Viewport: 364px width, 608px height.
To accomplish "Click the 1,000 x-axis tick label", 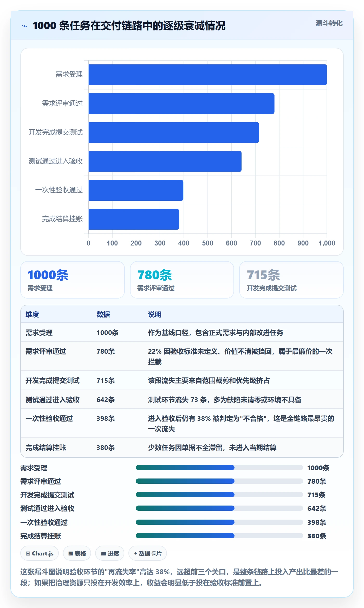I will [327, 243].
